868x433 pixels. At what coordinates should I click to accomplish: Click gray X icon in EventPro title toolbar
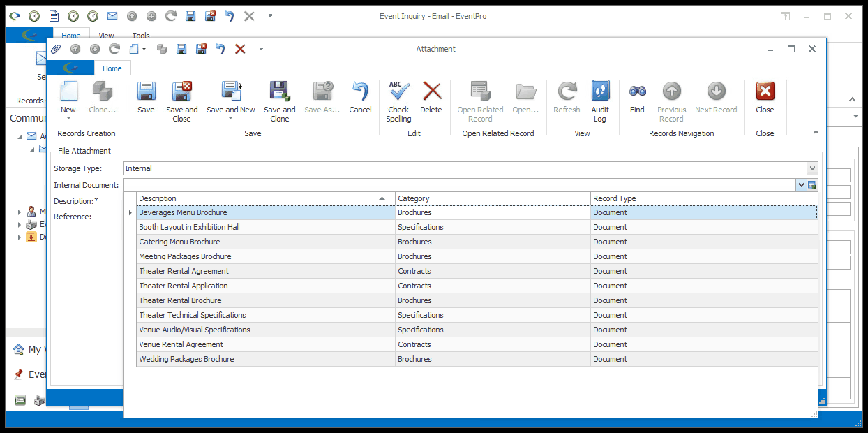(x=248, y=15)
